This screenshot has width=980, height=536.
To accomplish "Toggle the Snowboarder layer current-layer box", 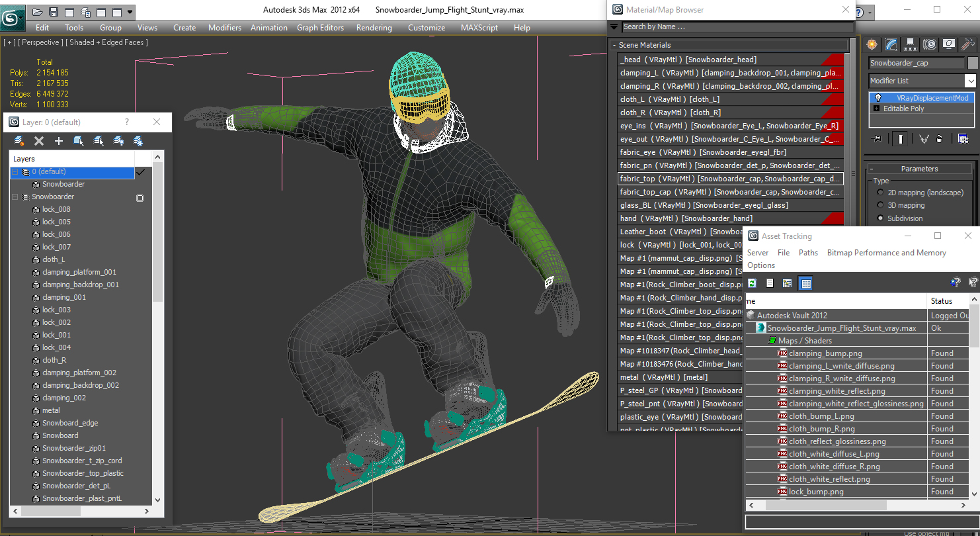I will pos(140,198).
